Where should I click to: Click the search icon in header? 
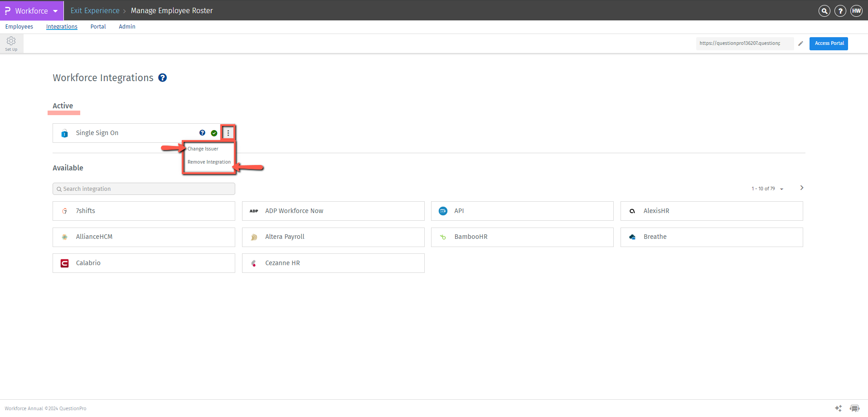[824, 11]
